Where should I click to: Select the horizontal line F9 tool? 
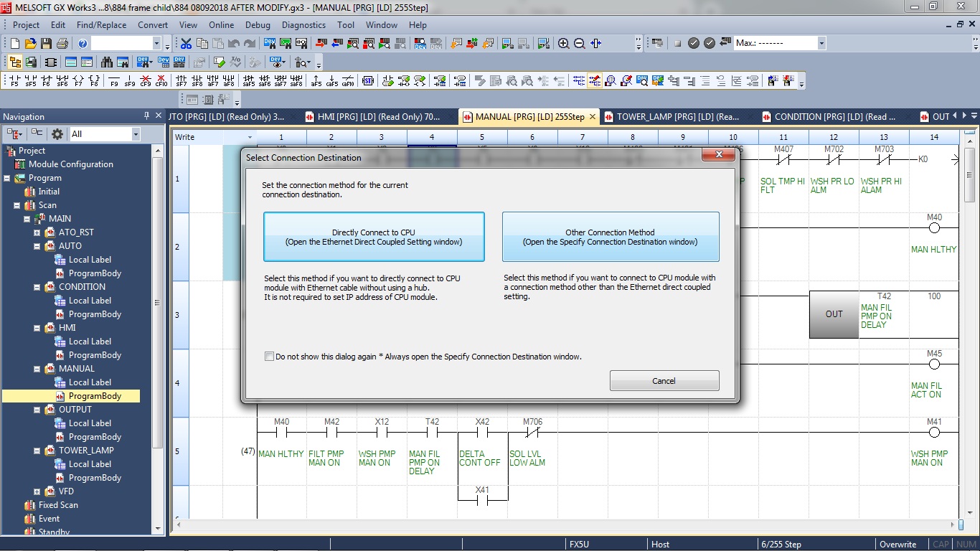tap(113, 80)
